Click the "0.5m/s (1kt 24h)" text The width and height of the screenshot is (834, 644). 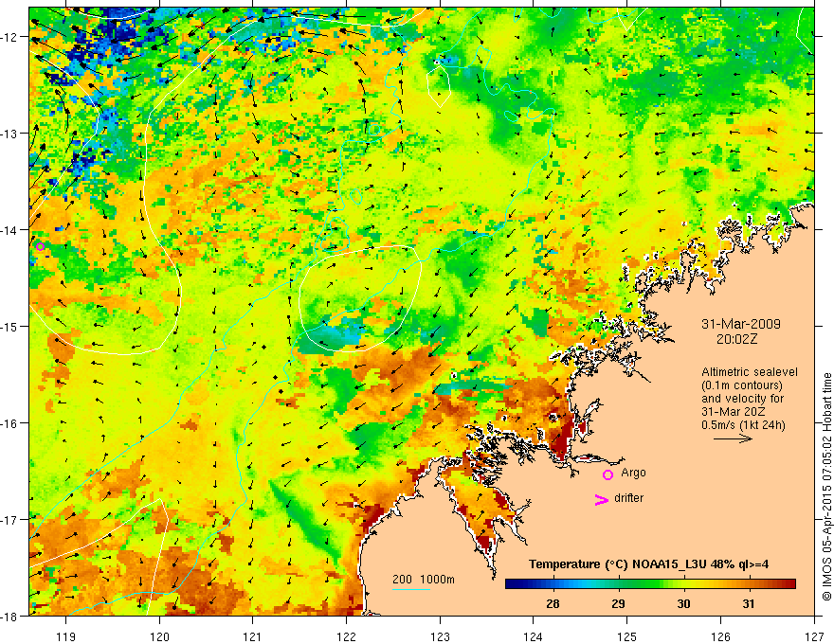coord(744,425)
